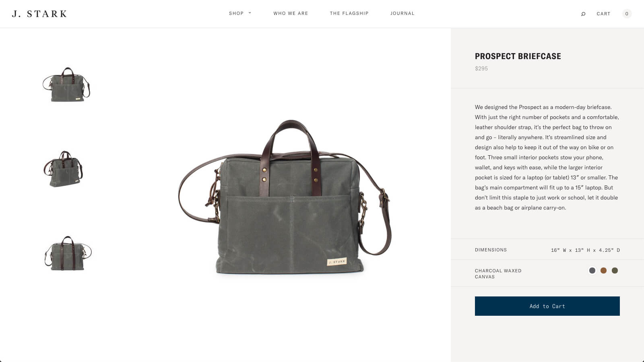The height and width of the screenshot is (362, 644).
Task: Expand the Shop dropdown chevron
Action: (x=250, y=13)
